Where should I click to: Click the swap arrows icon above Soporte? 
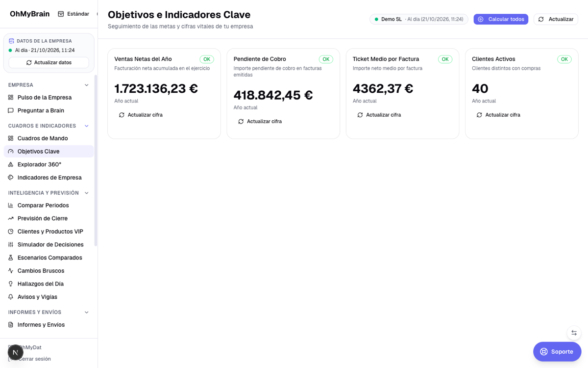point(574,333)
